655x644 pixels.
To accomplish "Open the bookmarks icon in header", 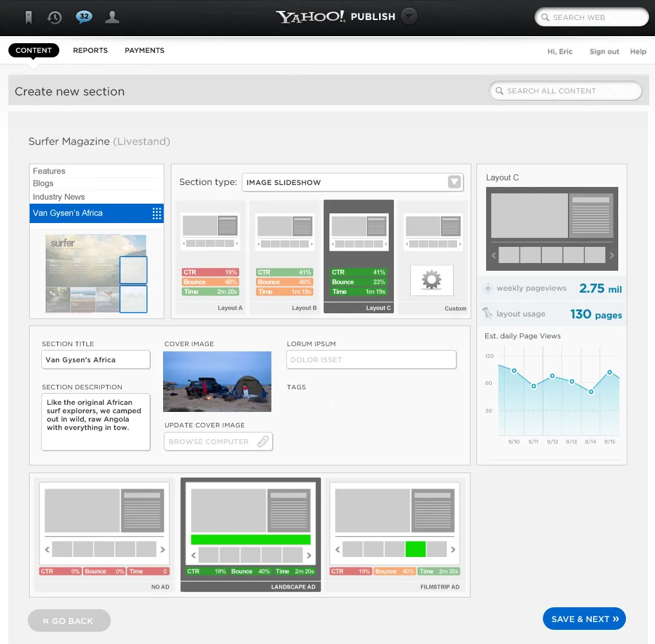I will click(x=28, y=17).
